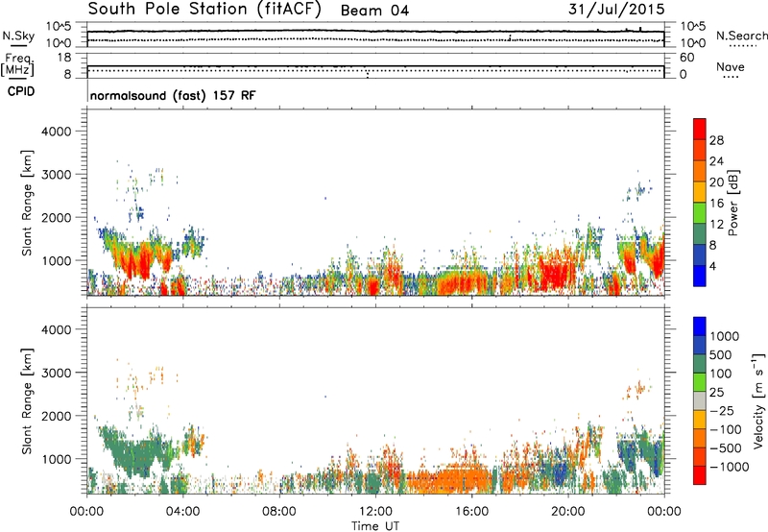Click the 'Time UT' axis label
This screenshot has height=532, width=768.
[375, 526]
